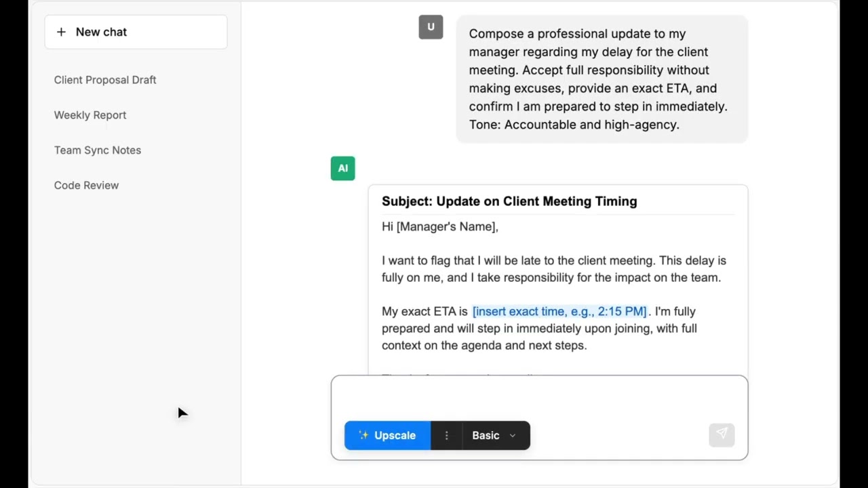
Task: Open the Team Sync Notes chat
Action: [x=98, y=150]
